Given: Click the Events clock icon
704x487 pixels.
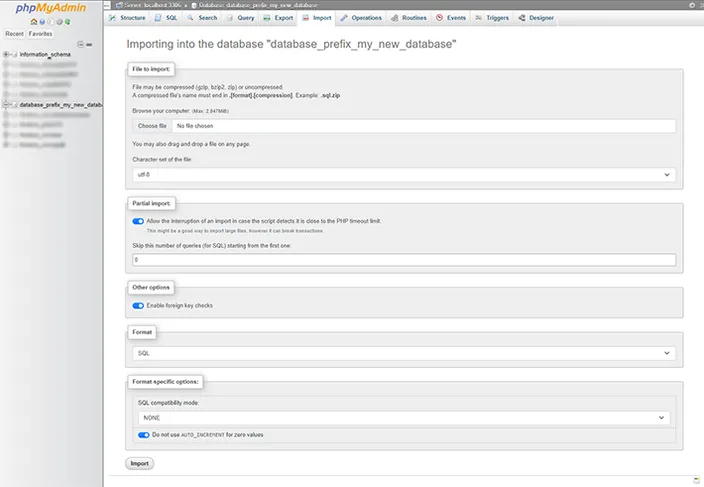Looking at the screenshot, I should click(x=440, y=18).
